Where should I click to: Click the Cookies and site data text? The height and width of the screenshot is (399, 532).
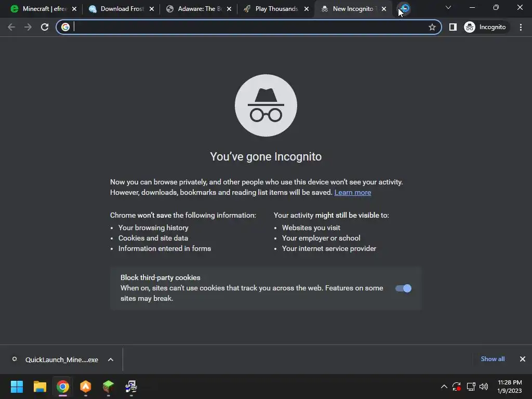click(x=153, y=238)
